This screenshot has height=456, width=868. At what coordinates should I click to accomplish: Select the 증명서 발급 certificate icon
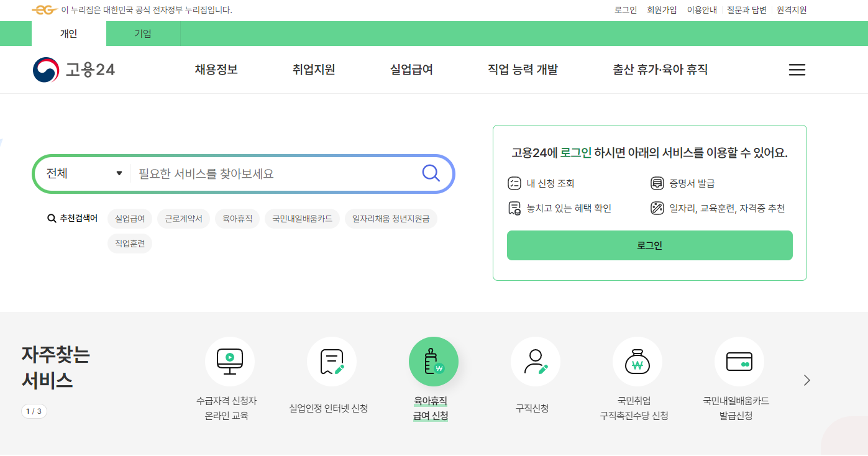(x=657, y=183)
